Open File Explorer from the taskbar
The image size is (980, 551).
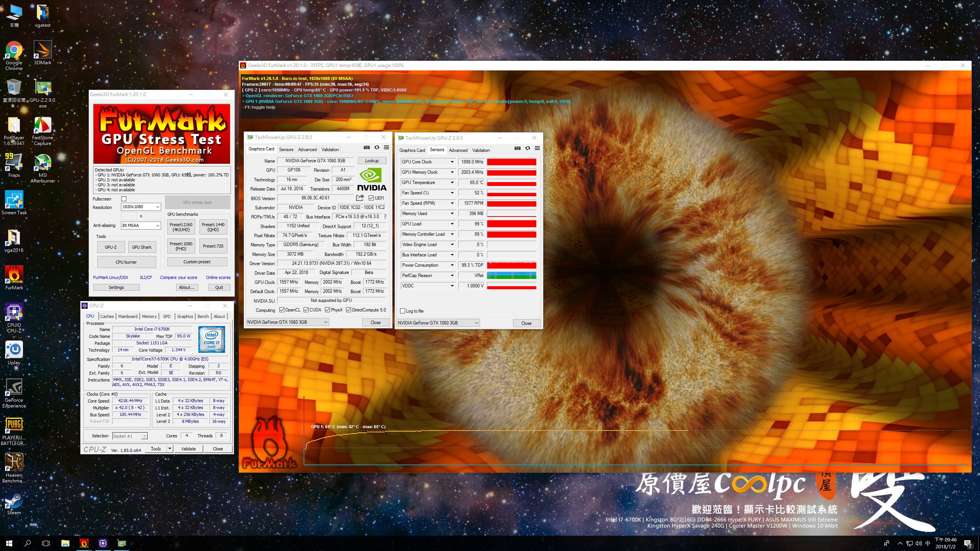(x=65, y=543)
